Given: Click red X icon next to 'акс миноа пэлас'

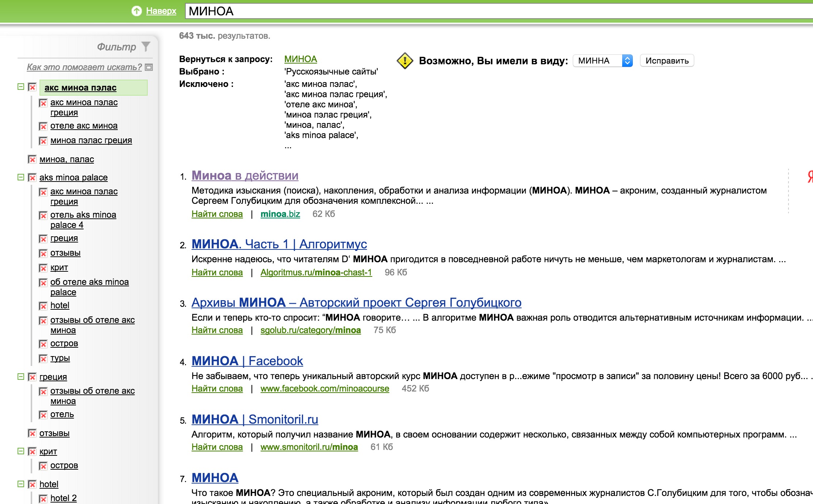Looking at the screenshot, I should click(x=32, y=87).
